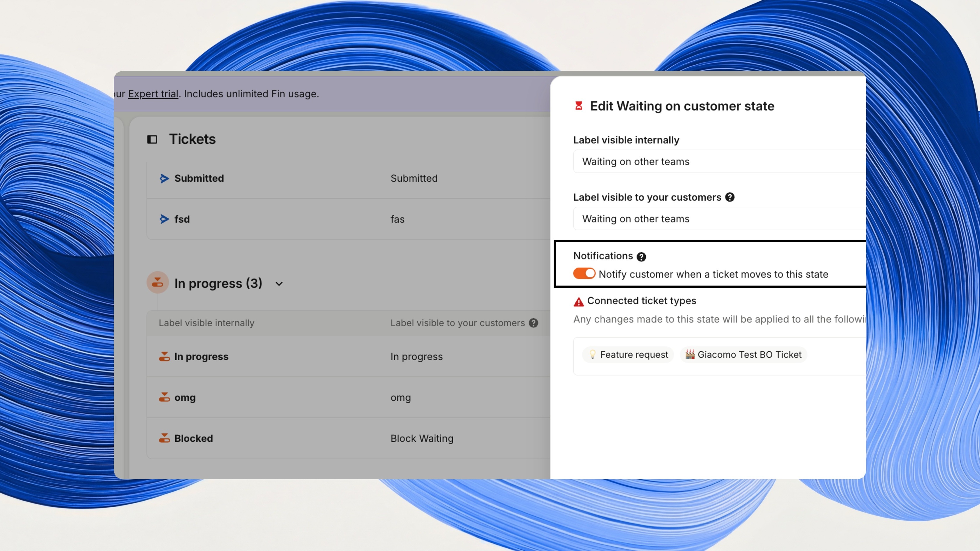Click the lightbulb icon on Feature request
Image resolution: width=980 pixels, height=551 pixels.
coord(592,355)
